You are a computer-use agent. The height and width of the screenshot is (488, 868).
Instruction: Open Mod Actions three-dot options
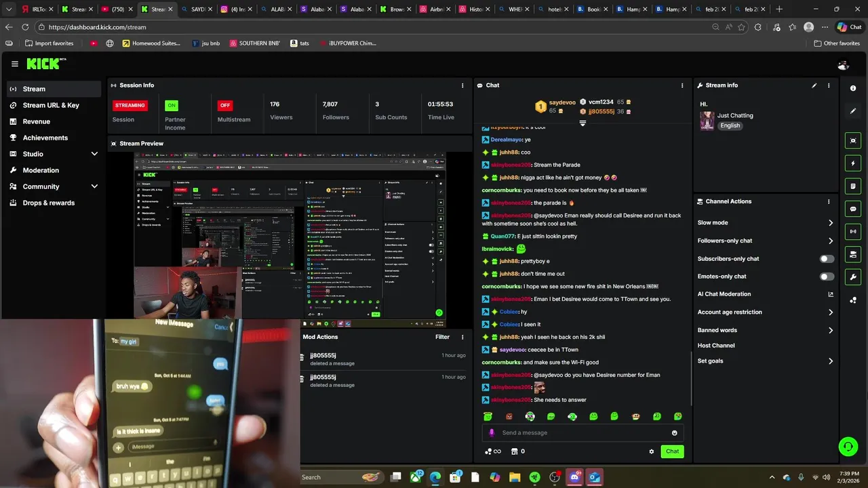pyautogui.click(x=462, y=337)
